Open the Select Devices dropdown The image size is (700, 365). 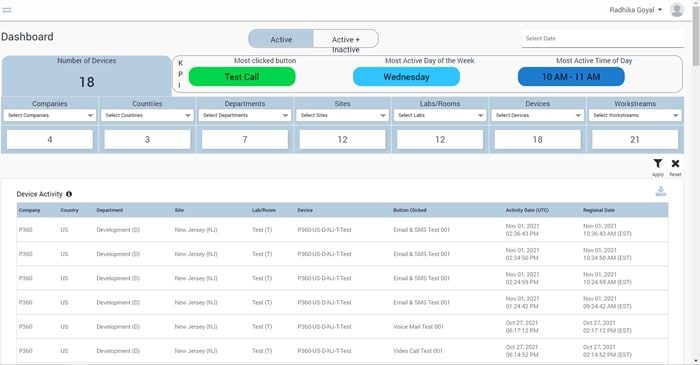538,115
